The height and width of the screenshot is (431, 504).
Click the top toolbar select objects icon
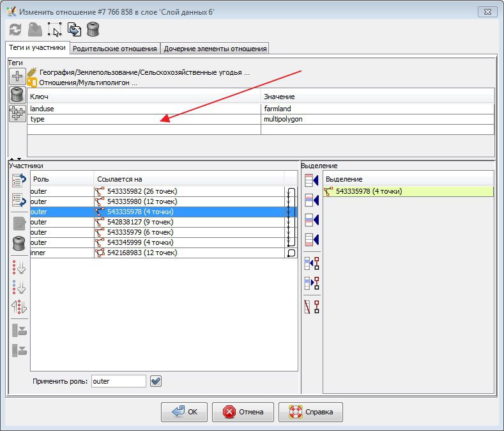pos(54,30)
